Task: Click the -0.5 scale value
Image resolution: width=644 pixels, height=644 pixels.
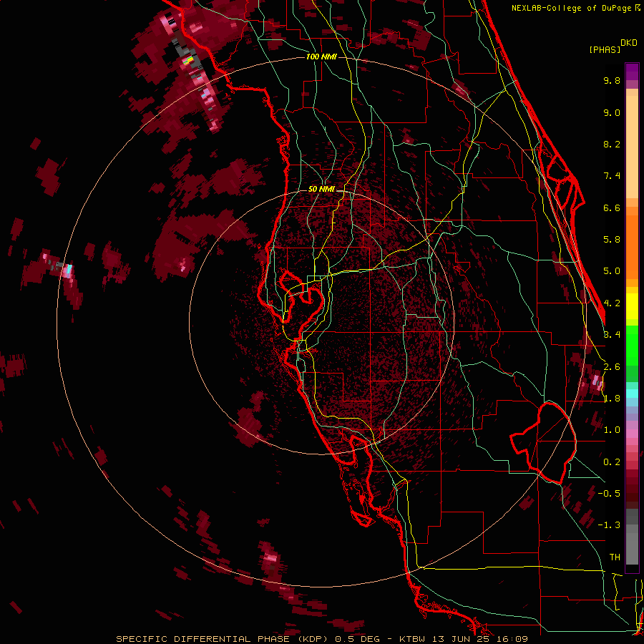Action: pyautogui.click(x=609, y=494)
